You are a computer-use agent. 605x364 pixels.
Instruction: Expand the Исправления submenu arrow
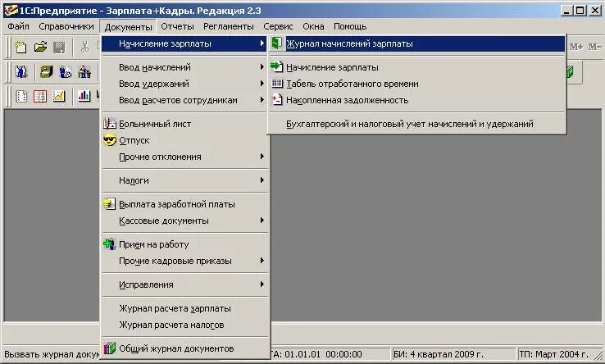(x=262, y=284)
